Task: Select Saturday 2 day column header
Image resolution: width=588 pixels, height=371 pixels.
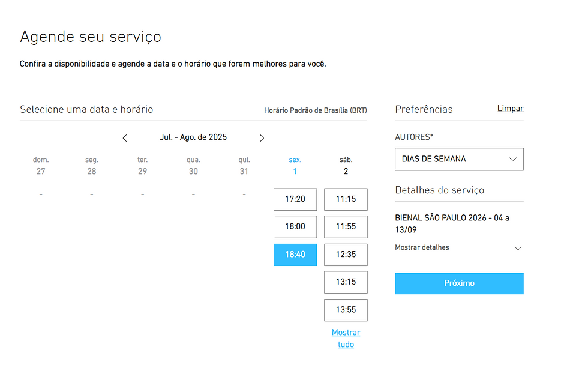Action: [x=346, y=166]
